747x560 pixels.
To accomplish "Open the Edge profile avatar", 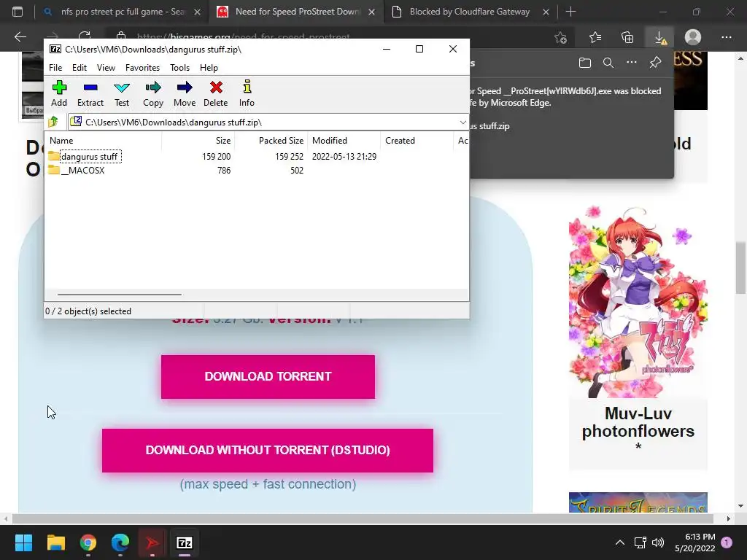I will coord(693,37).
